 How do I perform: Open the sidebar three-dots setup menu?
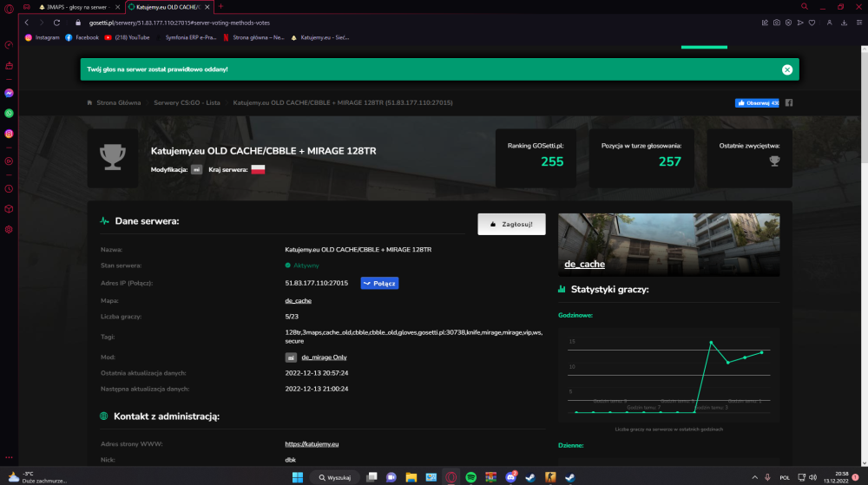point(9,457)
